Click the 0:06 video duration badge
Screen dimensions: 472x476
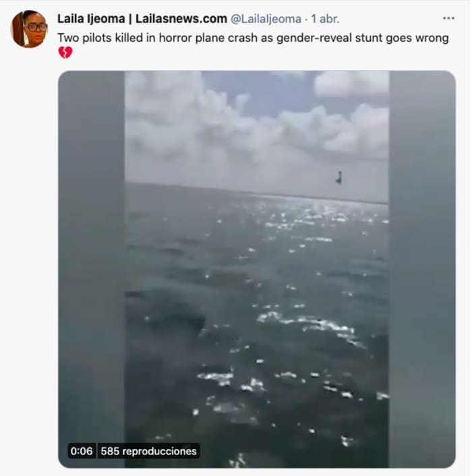[x=82, y=451]
